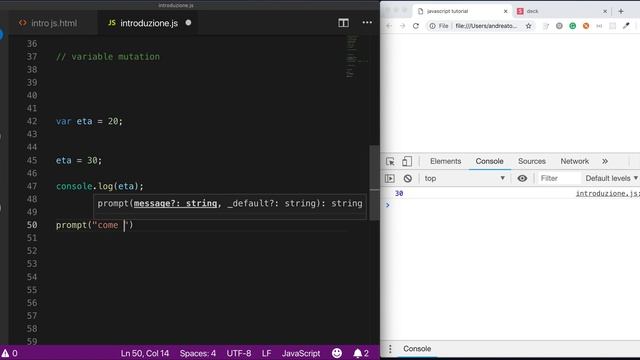Split the editor with split icon

click(x=343, y=23)
